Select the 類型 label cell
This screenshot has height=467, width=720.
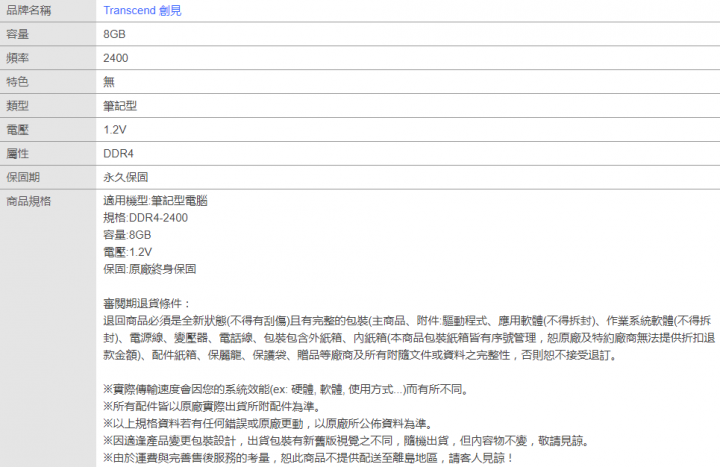[48, 106]
